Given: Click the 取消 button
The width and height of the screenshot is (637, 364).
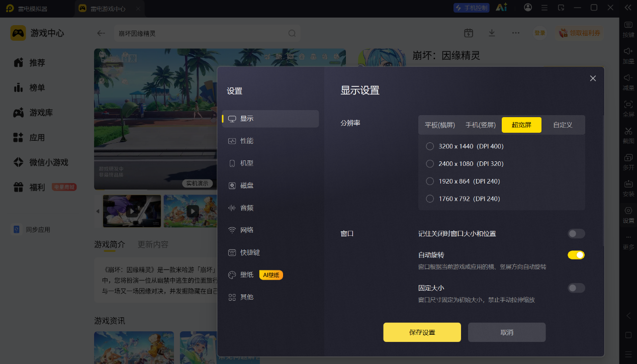Looking at the screenshot, I should click(507, 332).
